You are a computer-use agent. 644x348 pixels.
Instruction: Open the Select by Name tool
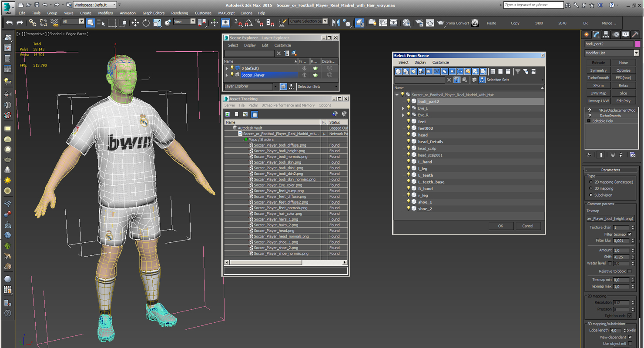pyautogui.click(x=101, y=23)
